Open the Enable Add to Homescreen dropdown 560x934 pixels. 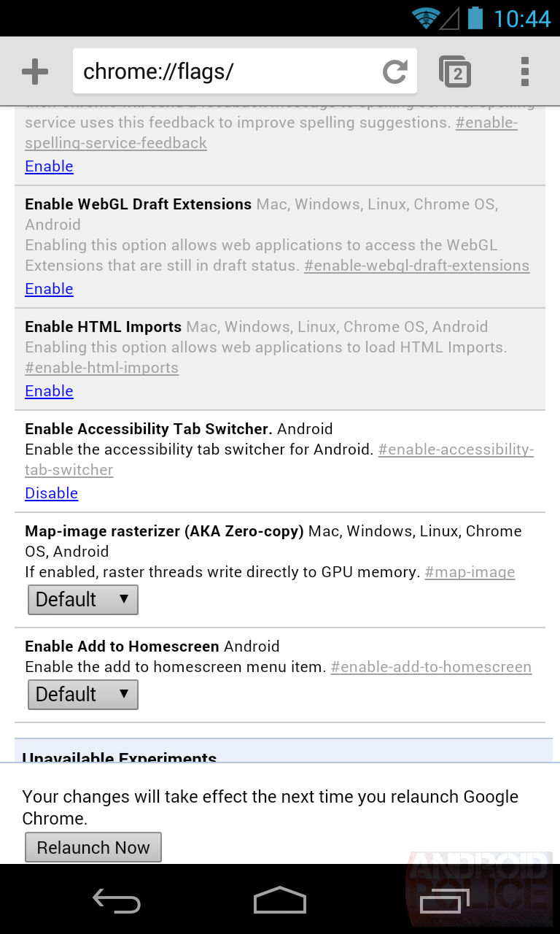pos(82,694)
